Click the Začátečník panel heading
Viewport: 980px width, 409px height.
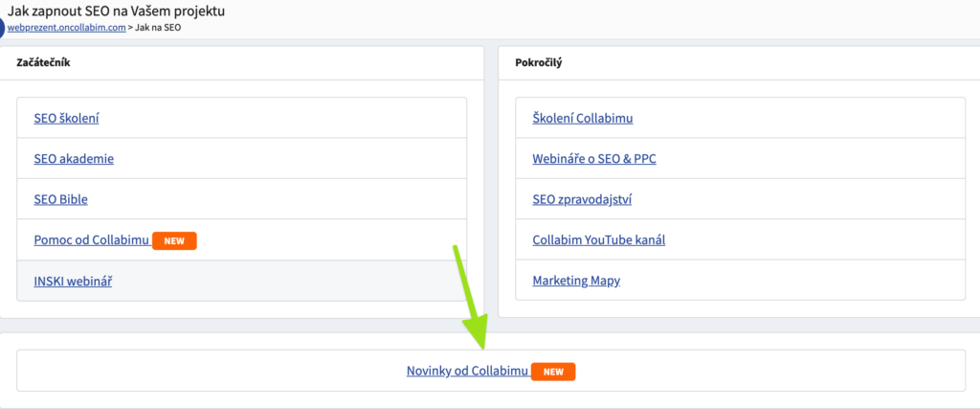[x=43, y=62]
